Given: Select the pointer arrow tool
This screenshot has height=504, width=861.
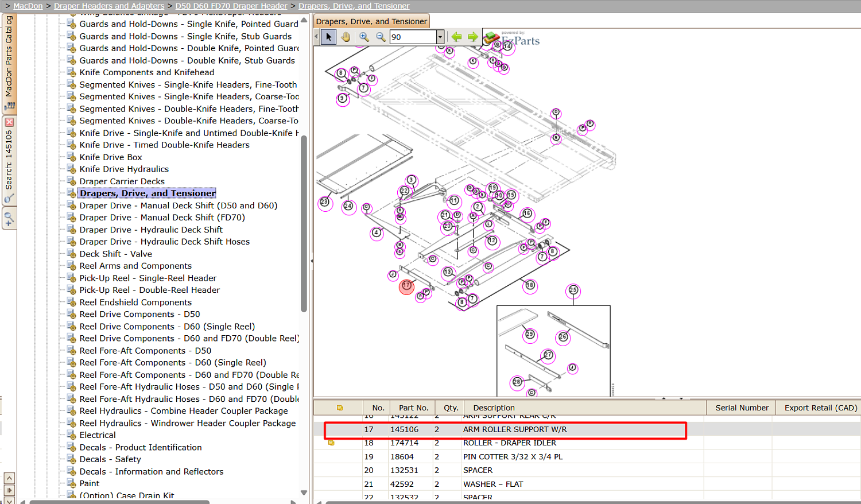Looking at the screenshot, I should pyautogui.click(x=329, y=37).
